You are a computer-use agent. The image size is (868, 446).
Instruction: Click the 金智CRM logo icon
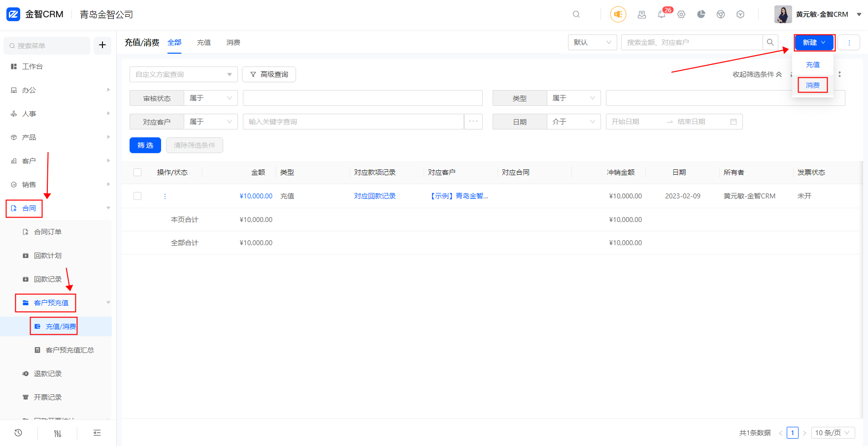(13, 14)
